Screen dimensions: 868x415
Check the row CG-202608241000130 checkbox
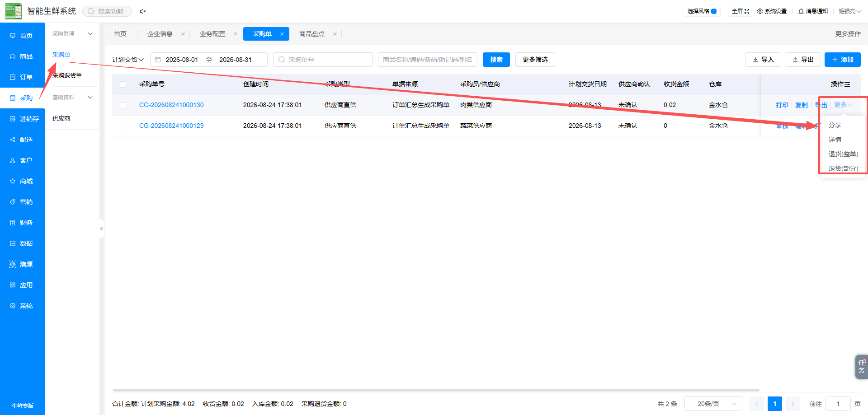pos(123,105)
